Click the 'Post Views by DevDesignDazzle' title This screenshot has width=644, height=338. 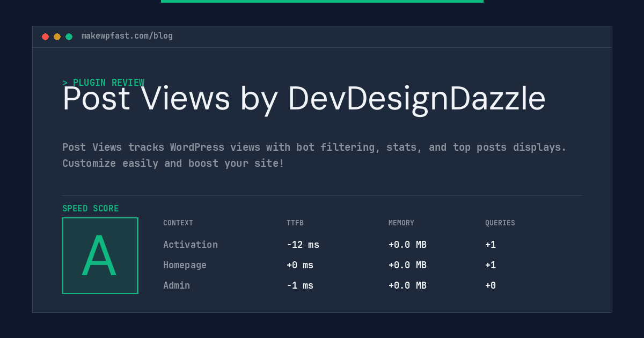304,99
